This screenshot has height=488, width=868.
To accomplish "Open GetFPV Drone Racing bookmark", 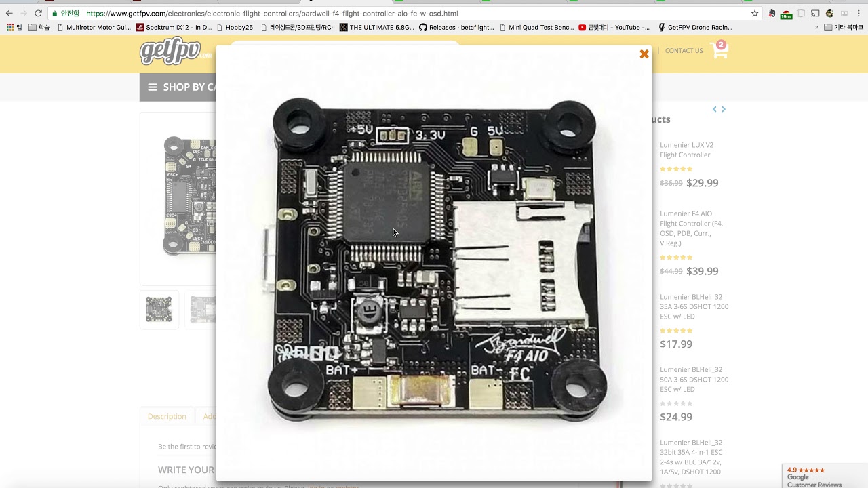I will (696, 28).
